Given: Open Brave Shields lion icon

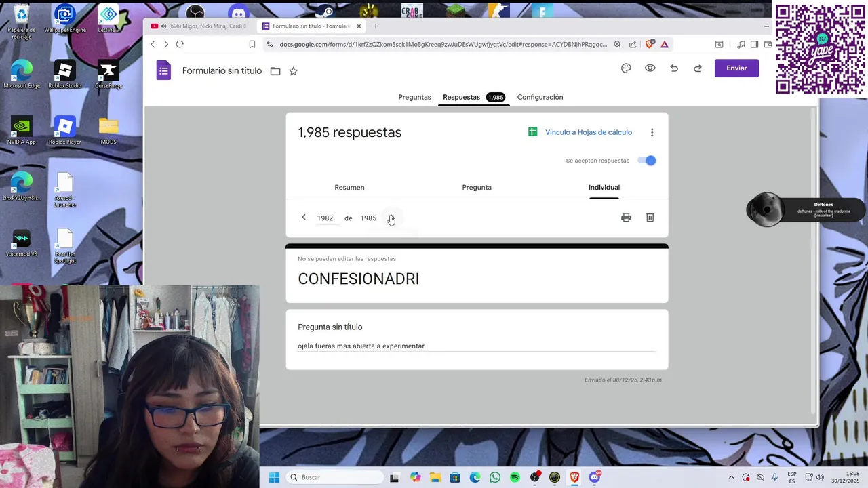Looking at the screenshot, I should tap(650, 44).
